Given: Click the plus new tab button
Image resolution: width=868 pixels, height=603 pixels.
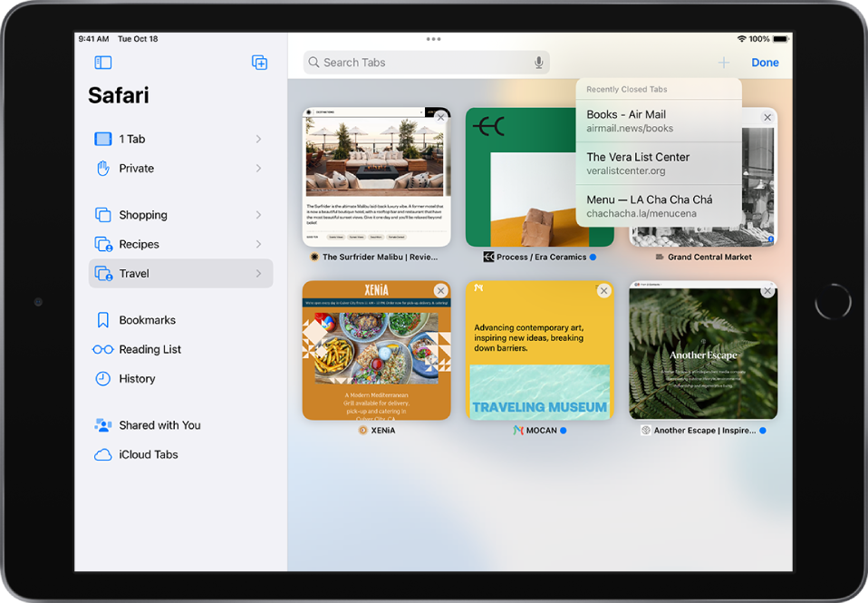Looking at the screenshot, I should 723,63.
